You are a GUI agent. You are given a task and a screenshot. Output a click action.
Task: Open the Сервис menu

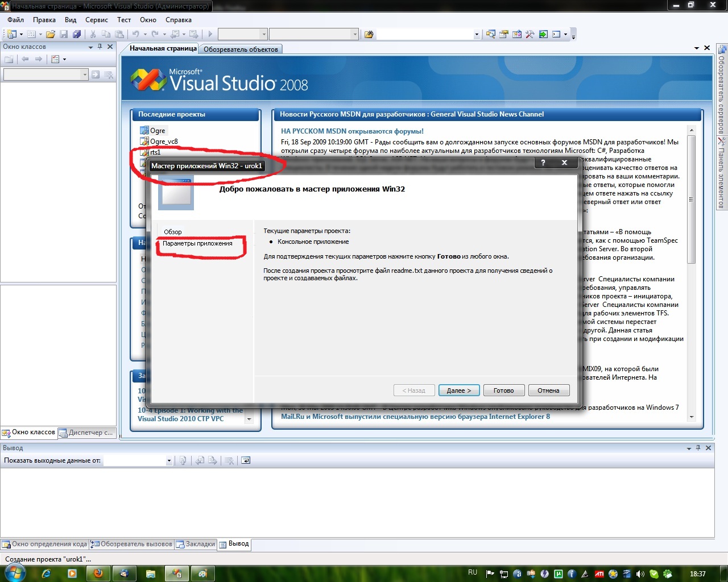tap(97, 19)
